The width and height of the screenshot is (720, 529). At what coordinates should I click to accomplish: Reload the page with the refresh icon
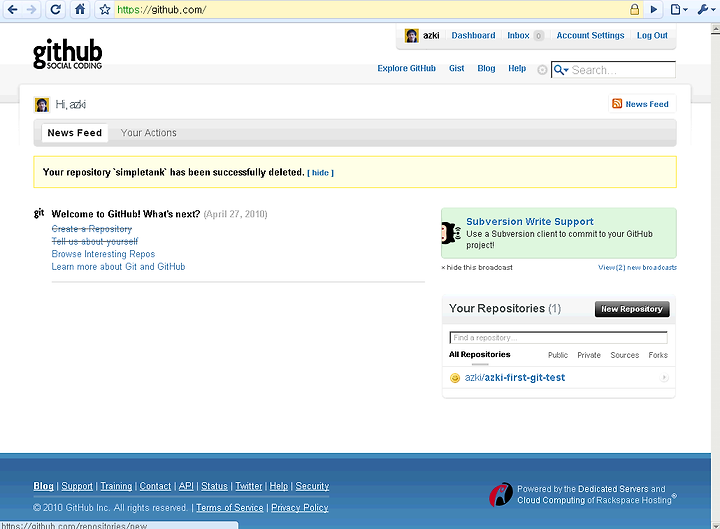coord(56,10)
